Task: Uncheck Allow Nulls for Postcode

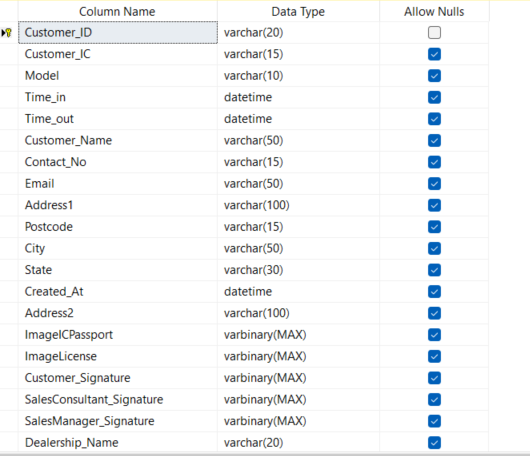Action: click(434, 227)
